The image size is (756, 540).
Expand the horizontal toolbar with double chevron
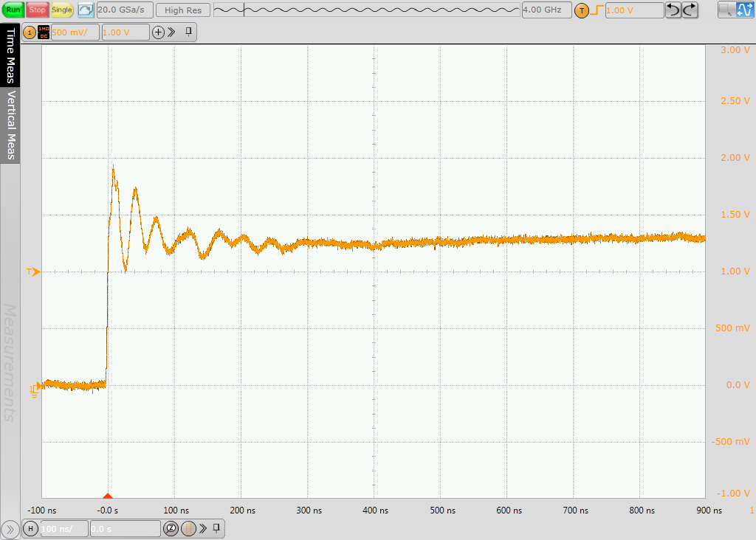tap(204, 528)
